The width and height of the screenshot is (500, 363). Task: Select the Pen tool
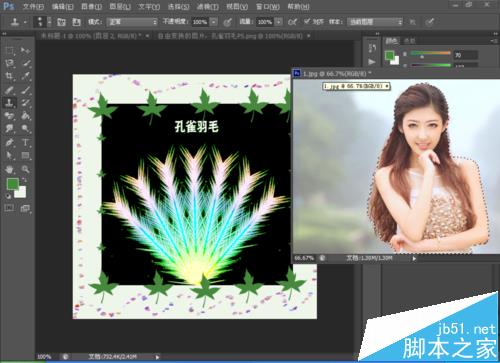[9, 143]
